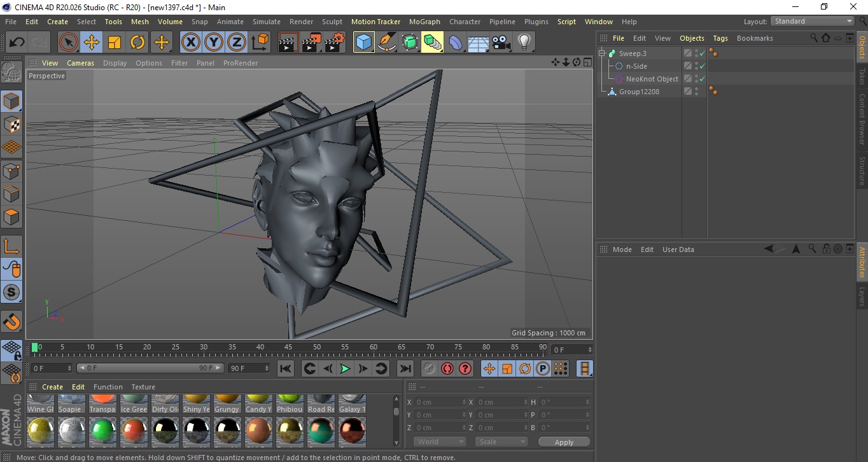Click the Undo arrow icon
The image size is (868, 462).
click(17, 43)
